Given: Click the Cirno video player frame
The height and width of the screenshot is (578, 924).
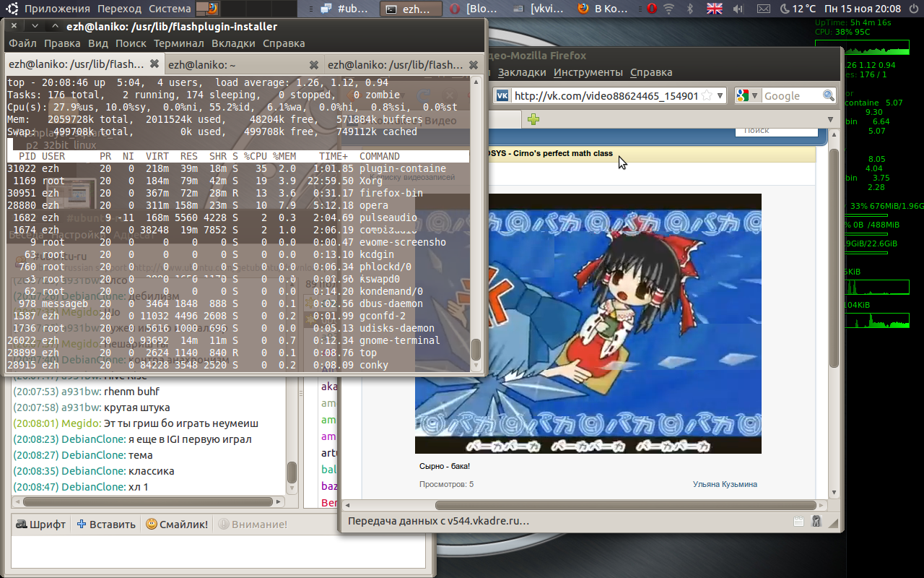Looking at the screenshot, I should click(588, 324).
